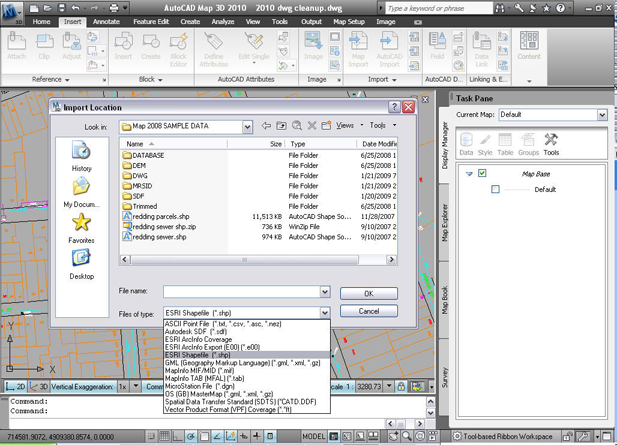Open the Map Explorer side tab
Image resolution: width=617 pixels, height=445 pixels.
(x=444, y=223)
